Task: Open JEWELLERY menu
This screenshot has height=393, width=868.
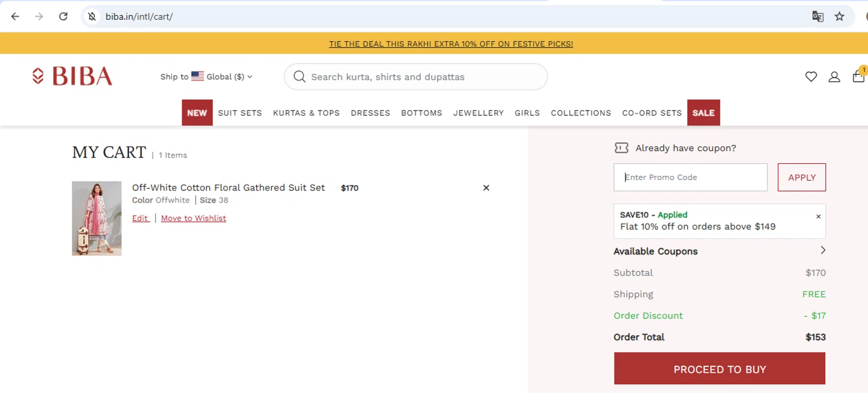Action: (479, 113)
